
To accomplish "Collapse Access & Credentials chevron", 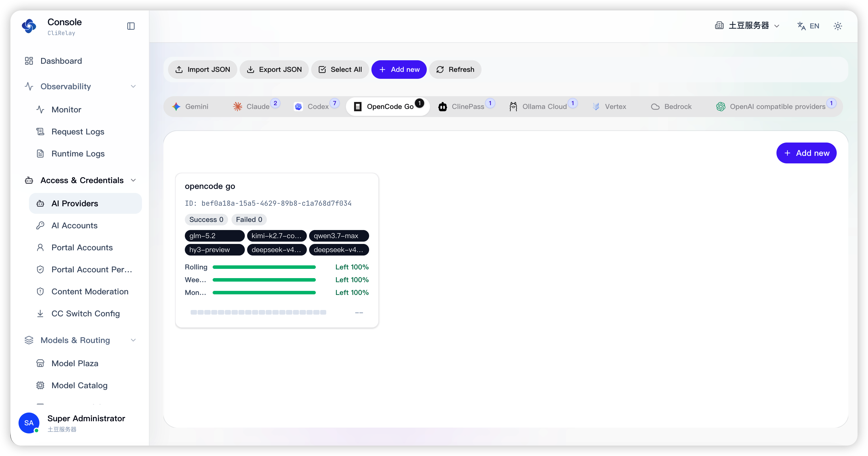I will coord(134,180).
